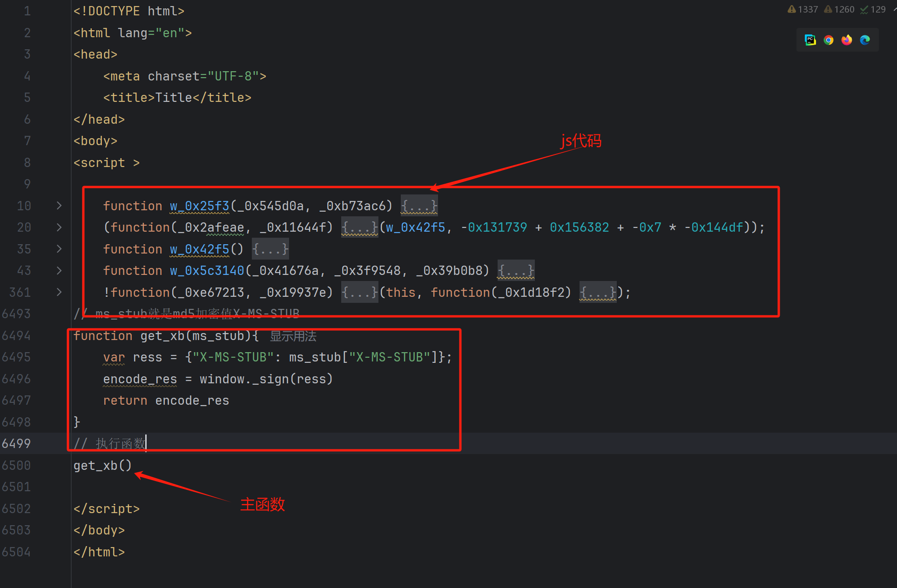
Task: Click the opening <body> tag
Action: click(95, 141)
